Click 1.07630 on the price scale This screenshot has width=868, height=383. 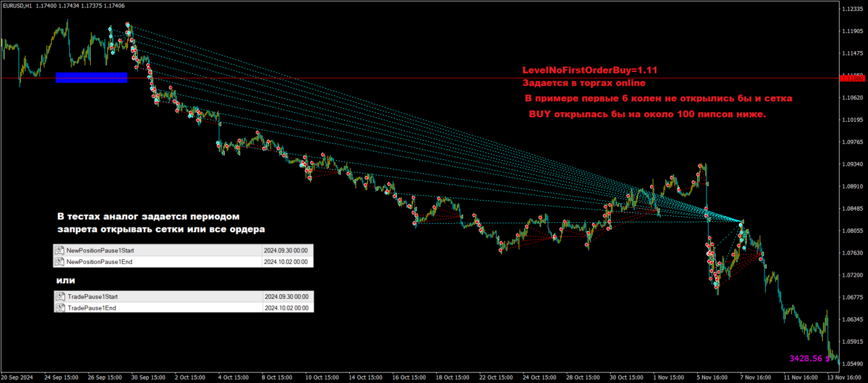[853, 253]
